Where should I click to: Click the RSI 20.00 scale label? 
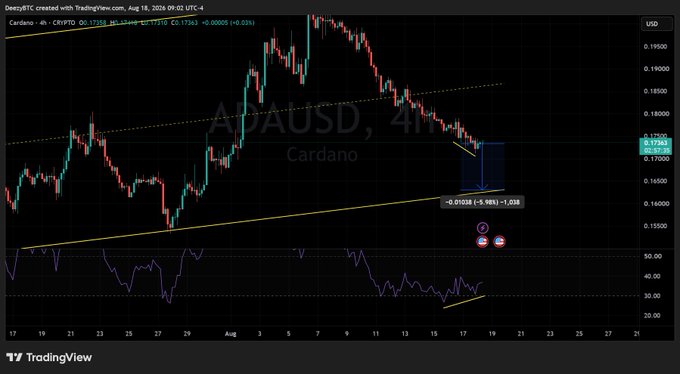click(x=652, y=316)
